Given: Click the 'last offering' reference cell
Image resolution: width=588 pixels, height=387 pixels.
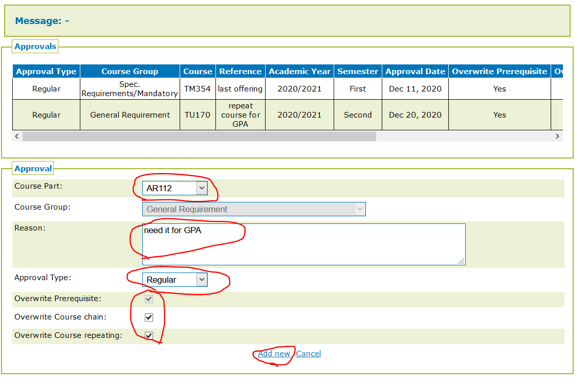Looking at the screenshot, I should [x=241, y=89].
